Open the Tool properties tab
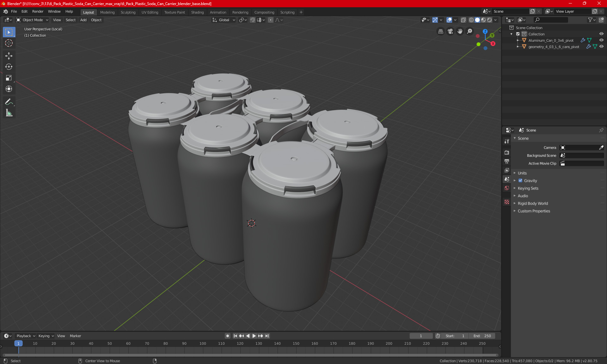 click(x=507, y=141)
